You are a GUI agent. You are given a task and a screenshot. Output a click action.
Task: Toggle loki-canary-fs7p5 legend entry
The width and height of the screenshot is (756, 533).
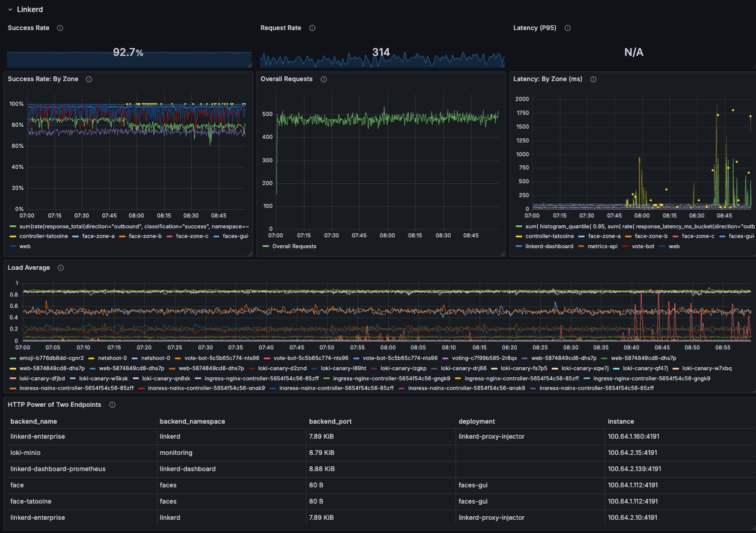(524, 368)
